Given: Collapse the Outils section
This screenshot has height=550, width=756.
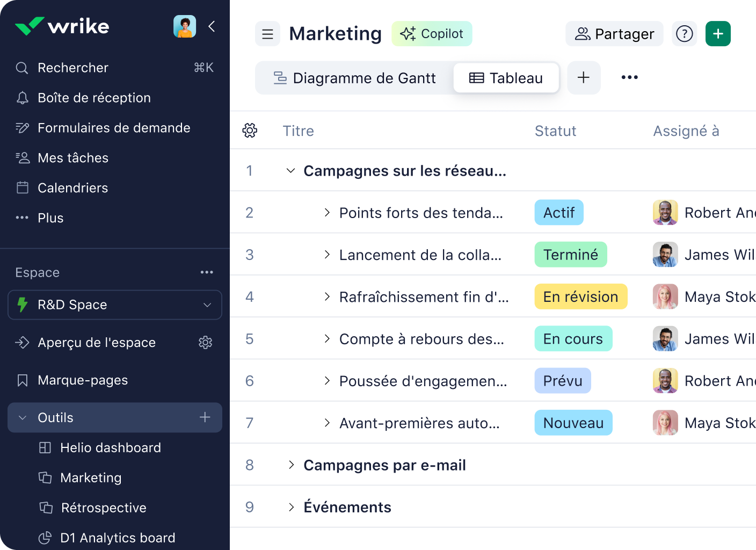Looking at the screenshot, I should pos(23,417).
